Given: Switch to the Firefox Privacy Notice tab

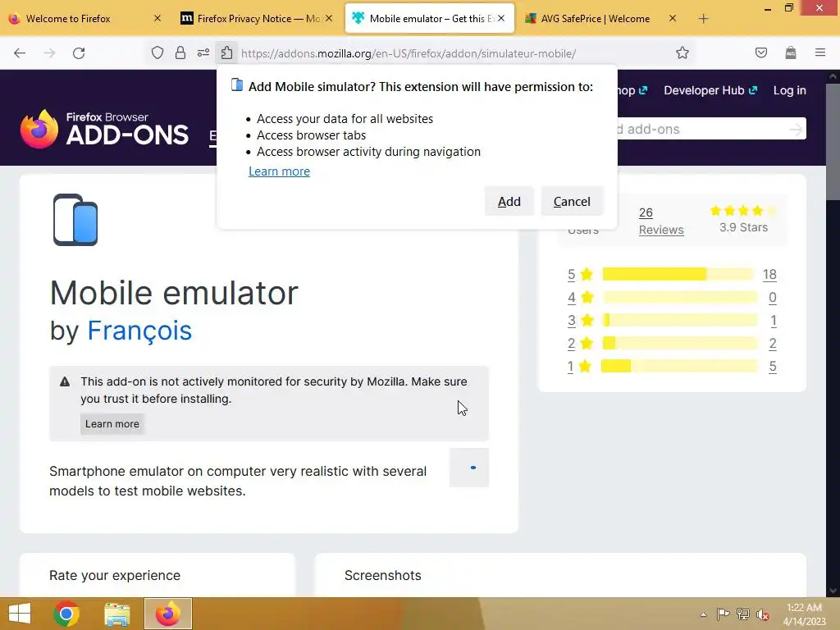Looking at the screenshot, I should [258, 18].
